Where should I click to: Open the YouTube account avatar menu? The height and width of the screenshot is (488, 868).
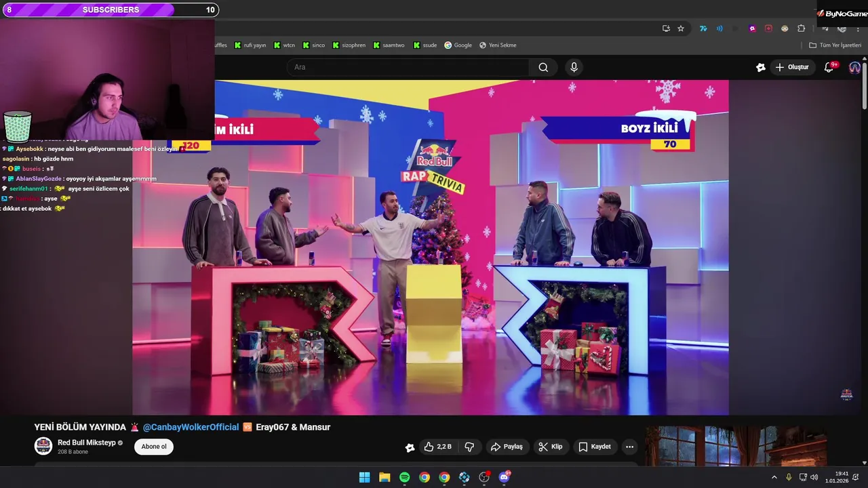[x=854, y=67]
